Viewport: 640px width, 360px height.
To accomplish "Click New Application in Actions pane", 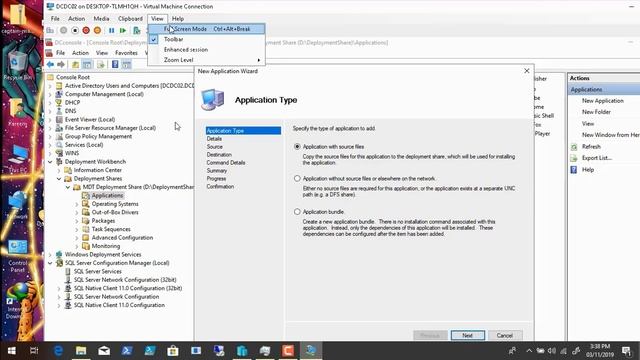I will point(603,101).
